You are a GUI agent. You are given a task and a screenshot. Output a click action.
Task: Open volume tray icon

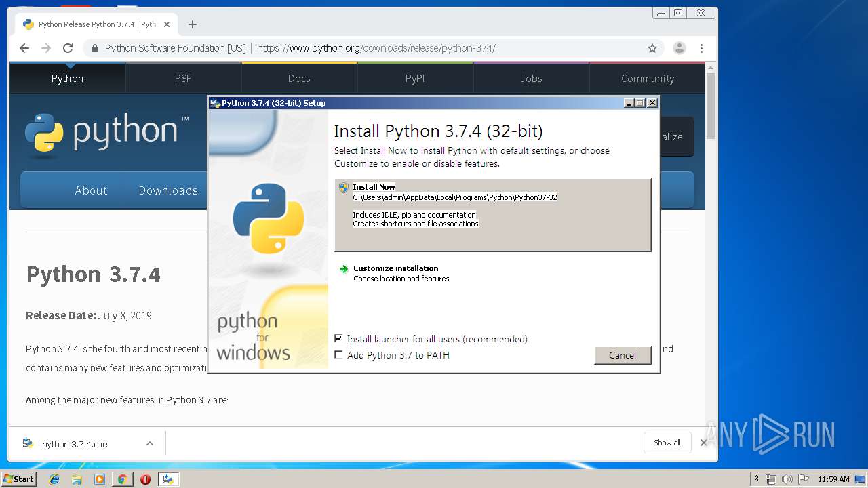(x=787, y=479)
